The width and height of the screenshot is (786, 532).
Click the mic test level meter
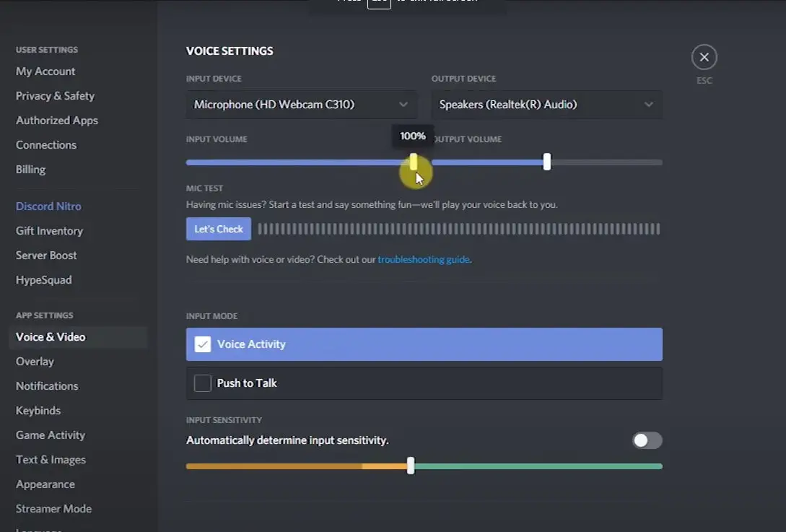(458, 230)
